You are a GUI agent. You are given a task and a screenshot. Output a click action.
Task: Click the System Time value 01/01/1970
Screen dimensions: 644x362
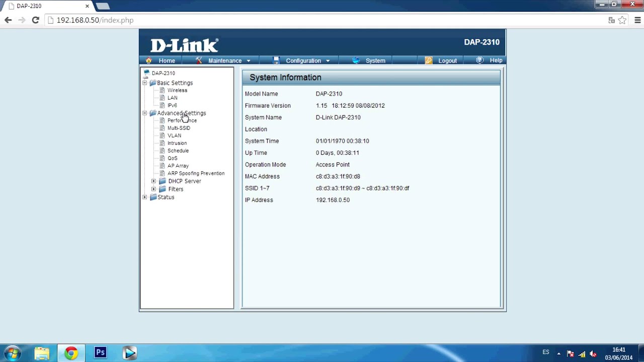click(x=329, y=141)
